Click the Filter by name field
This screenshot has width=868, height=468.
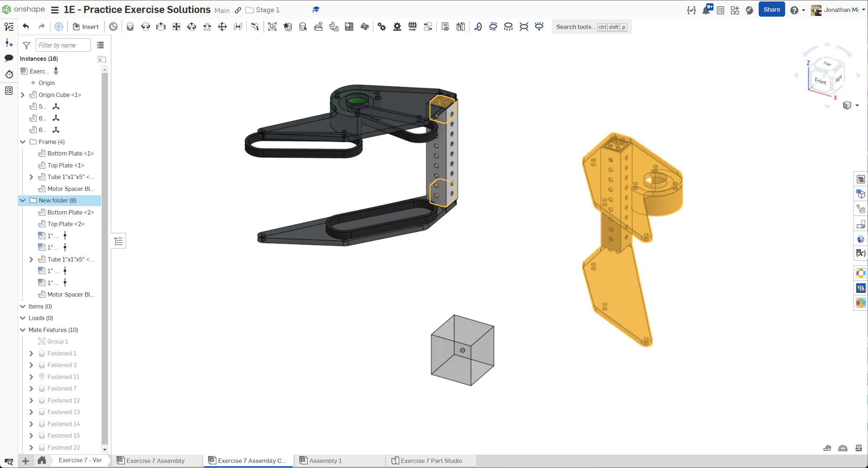click(x=63, y=45)
